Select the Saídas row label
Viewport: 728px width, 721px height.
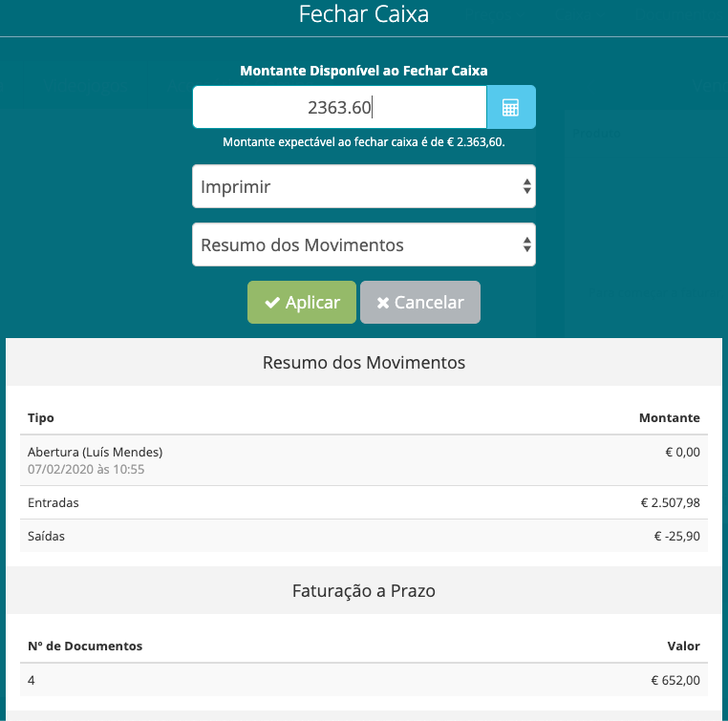[47, 536]
